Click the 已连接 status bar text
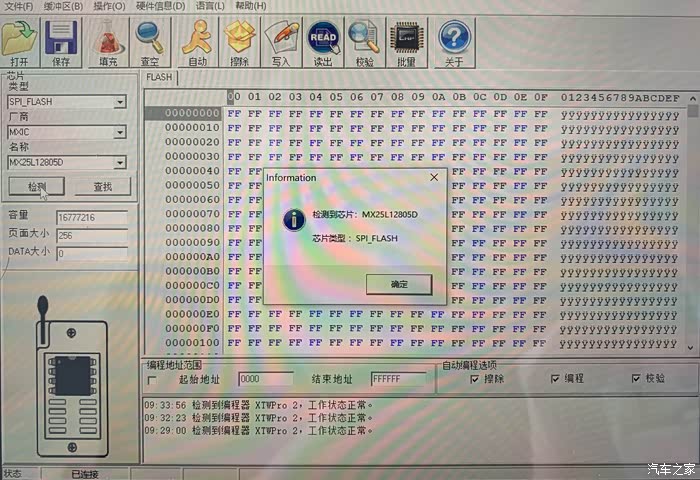The width and height of the screenshot is (700, 480). [x=85, y=474]
